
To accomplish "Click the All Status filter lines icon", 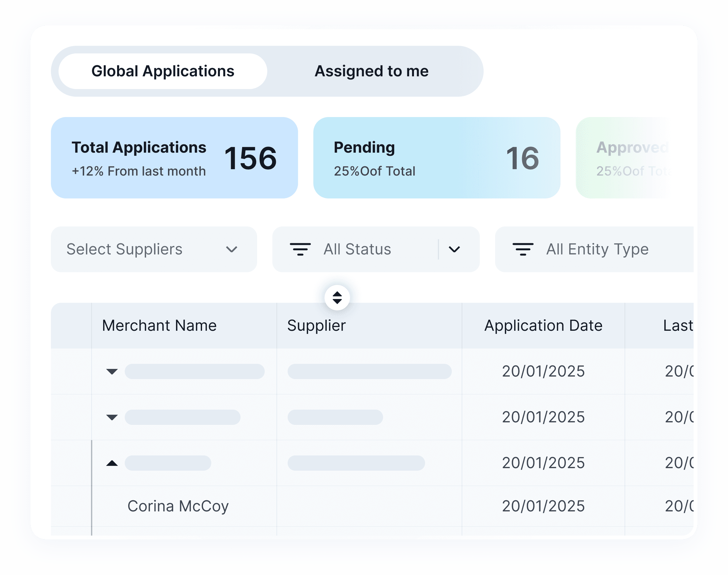I will (300, 249).
